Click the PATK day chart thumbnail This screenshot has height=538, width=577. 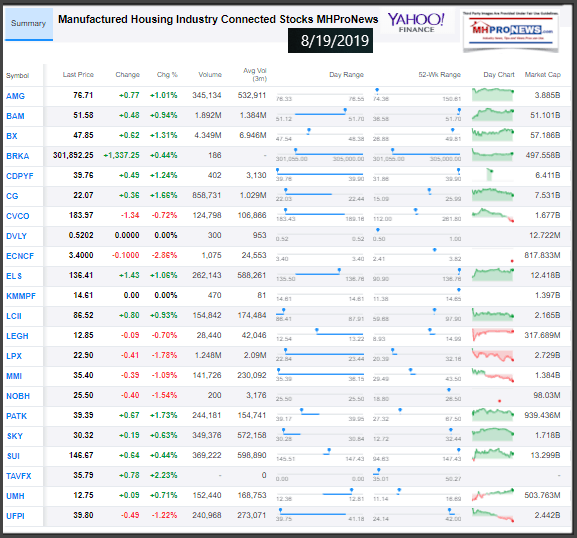click(493, 414)
